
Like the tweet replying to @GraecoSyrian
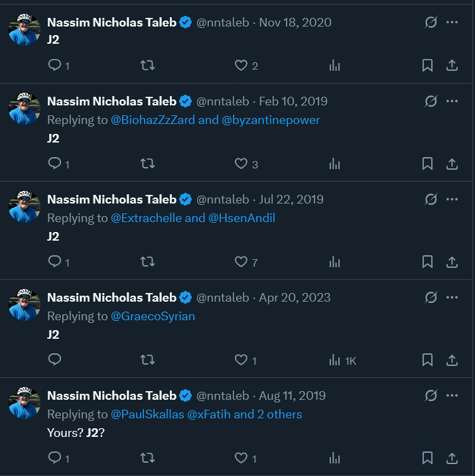(241, 359)
